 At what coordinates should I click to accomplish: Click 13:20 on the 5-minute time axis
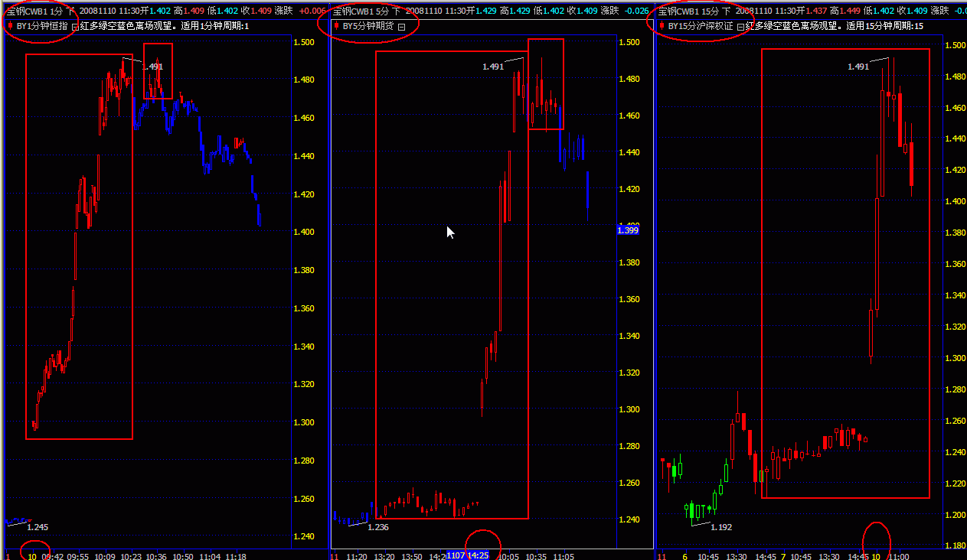click(x=383, y=556)
